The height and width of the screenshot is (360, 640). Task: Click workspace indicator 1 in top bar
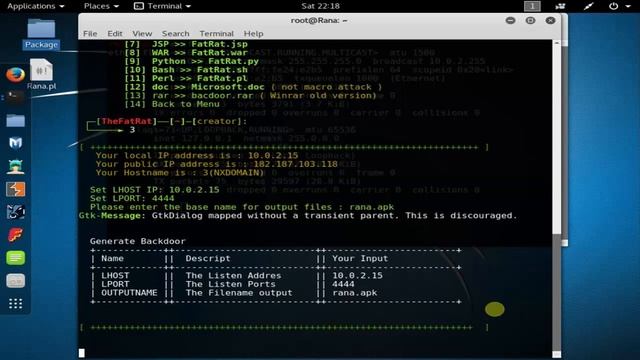tap(532, 6)
